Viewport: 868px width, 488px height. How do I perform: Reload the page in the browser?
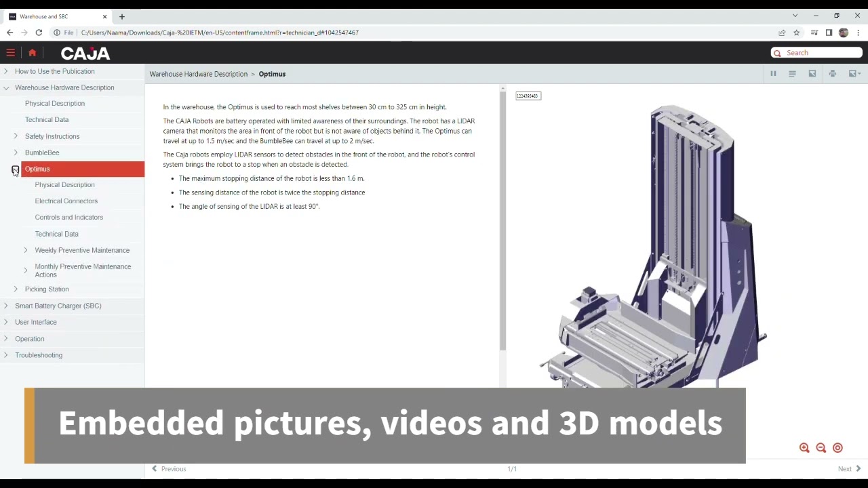point(39,33)
